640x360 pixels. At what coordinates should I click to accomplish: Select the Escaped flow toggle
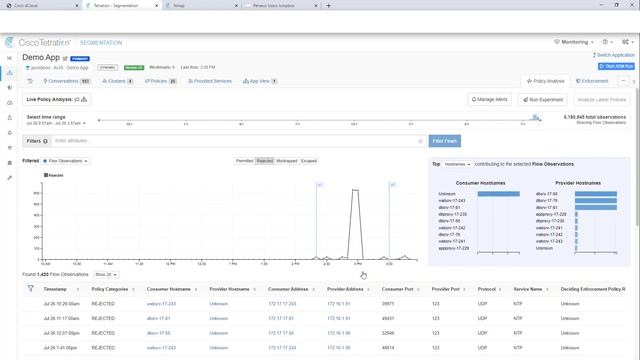pos(309,161)
